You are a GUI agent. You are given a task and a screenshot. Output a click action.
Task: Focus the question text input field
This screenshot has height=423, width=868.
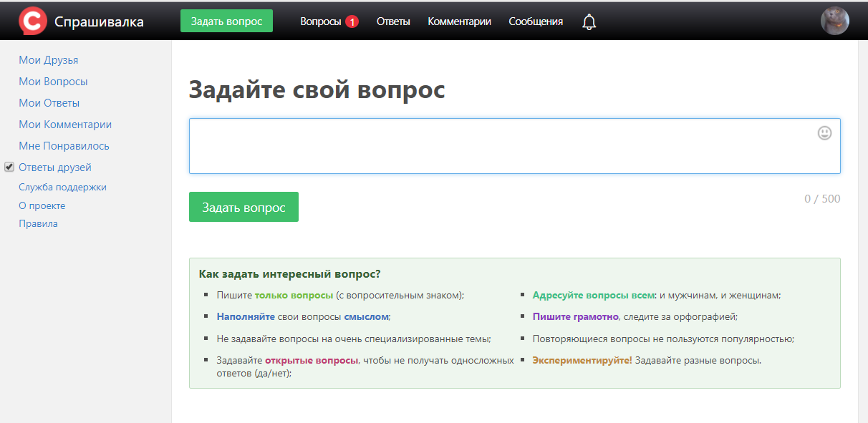click(x=501, y=146)
